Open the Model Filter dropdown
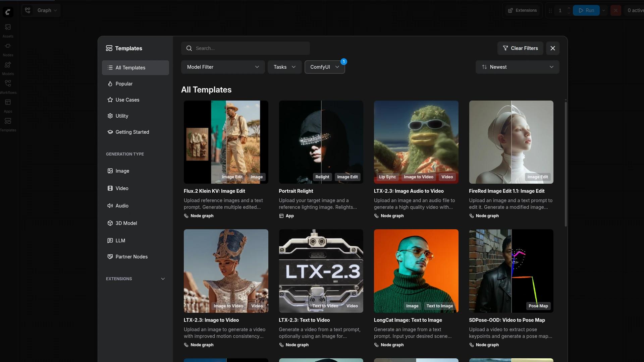The width and height of the screenshot is (644, 362). (x=223, y=67)
